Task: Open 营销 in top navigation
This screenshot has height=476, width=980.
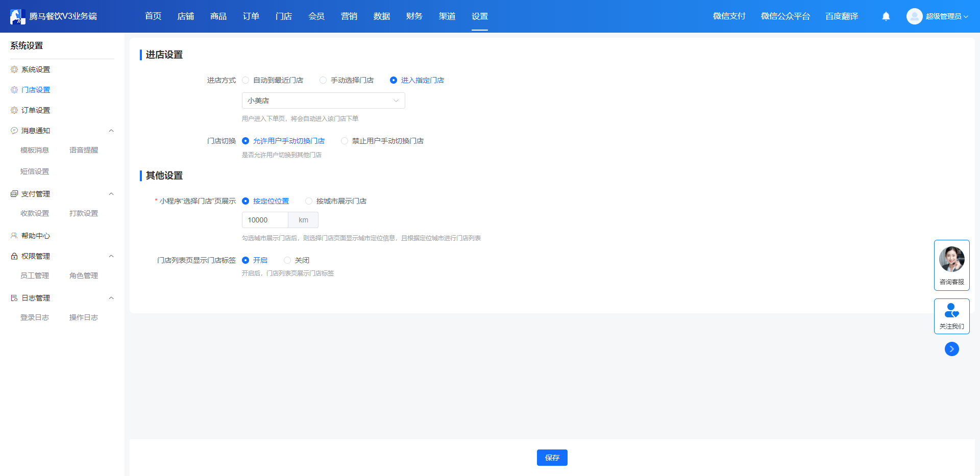Action: [x=349, y=16]
